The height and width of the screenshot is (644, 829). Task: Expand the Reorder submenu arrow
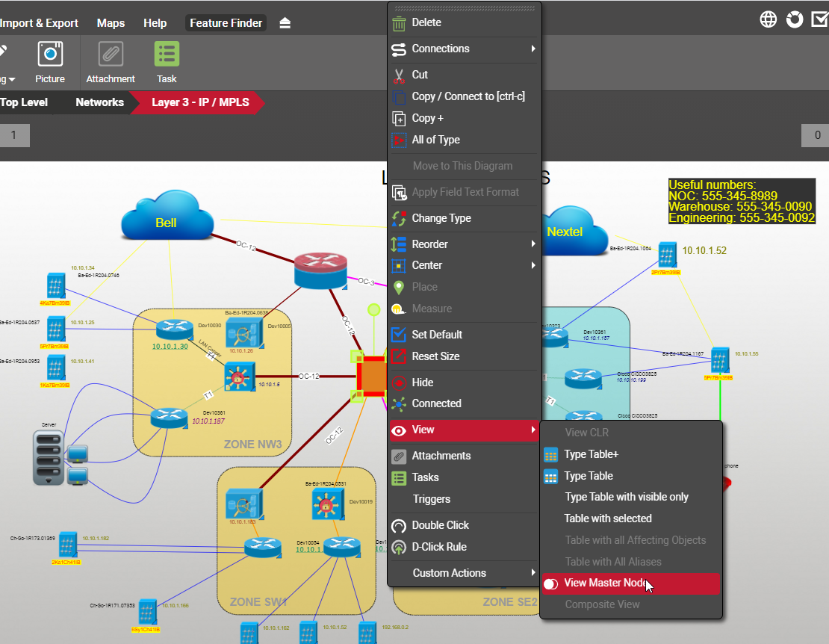click(x=533, y=244)
